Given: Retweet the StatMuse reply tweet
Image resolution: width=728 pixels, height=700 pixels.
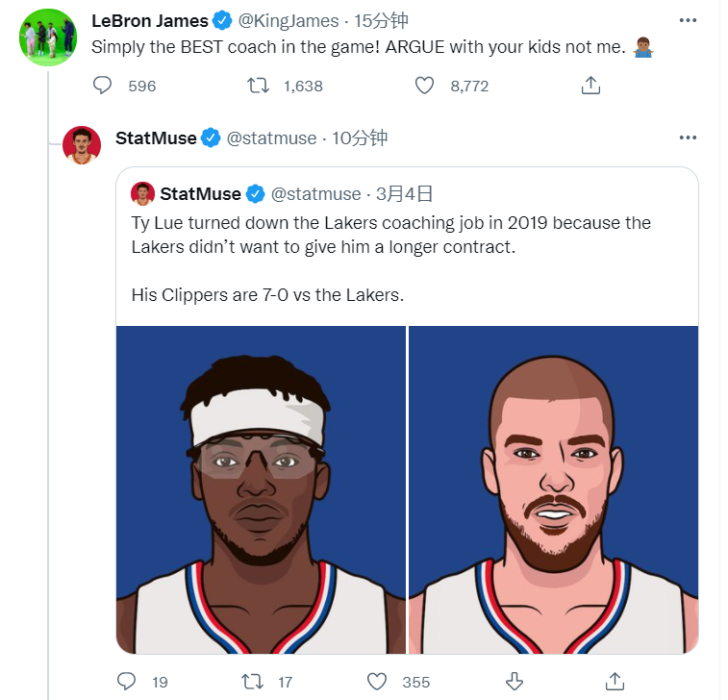Looking at the screenshot, I should click(x=253, y=682).
